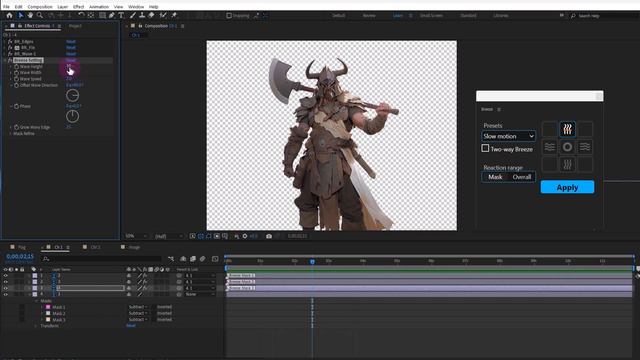Select the Eraser tool
Viewport: 640px width, 360px height.
(151, 16)
